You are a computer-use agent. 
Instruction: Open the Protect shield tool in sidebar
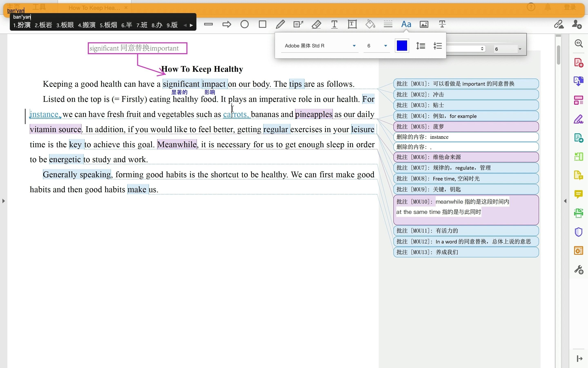579,232
